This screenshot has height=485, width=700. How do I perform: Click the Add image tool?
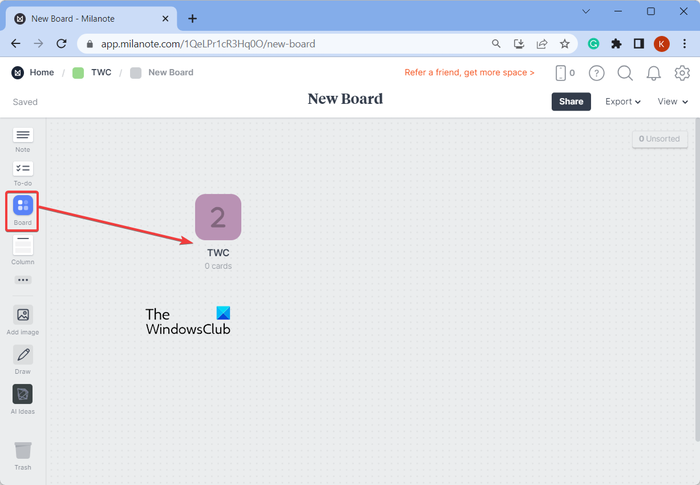23,315
